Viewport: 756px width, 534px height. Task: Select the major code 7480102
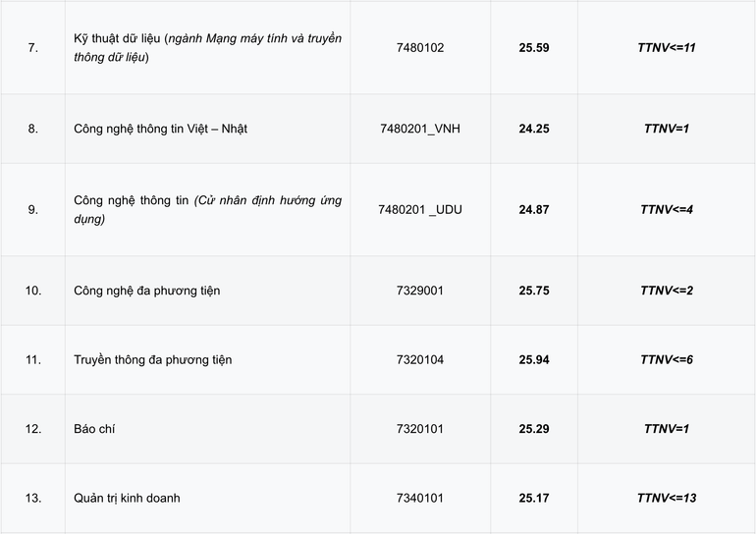pyautogui.click(x=419, y=47)
